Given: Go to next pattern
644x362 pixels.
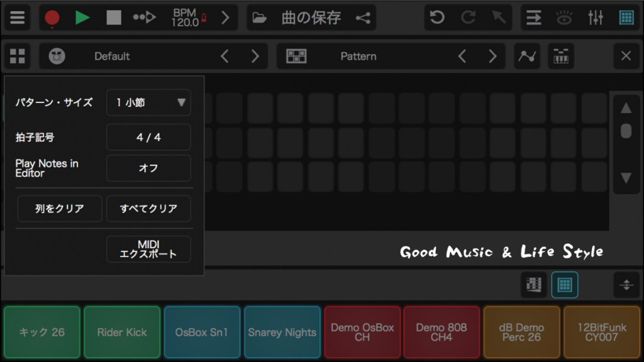Looking at the screenshot, I should point(492,56).
